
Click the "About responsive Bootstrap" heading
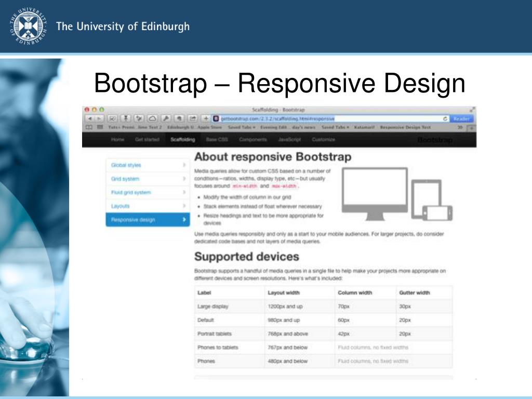coord(273,157)
